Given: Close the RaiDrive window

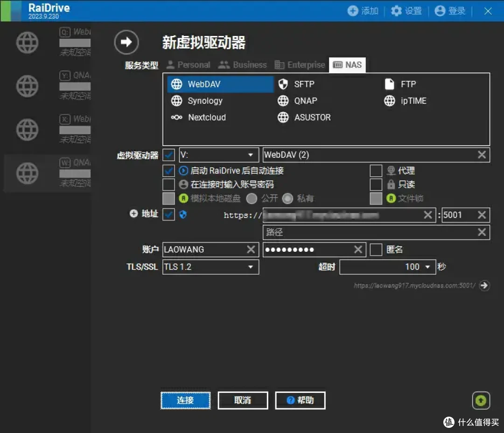Looking at the screenshot, I should [488, 11].
